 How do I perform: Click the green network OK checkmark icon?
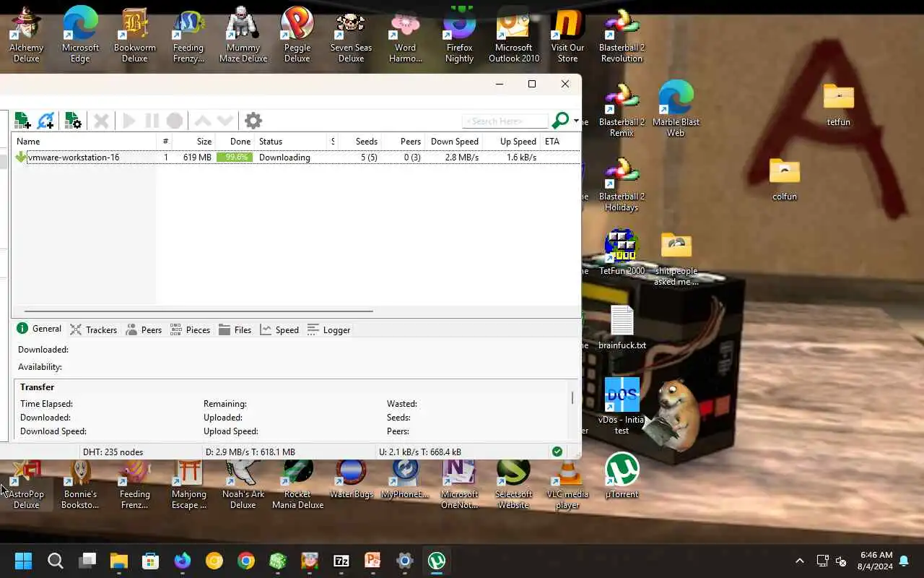click(x=557, y=452)
